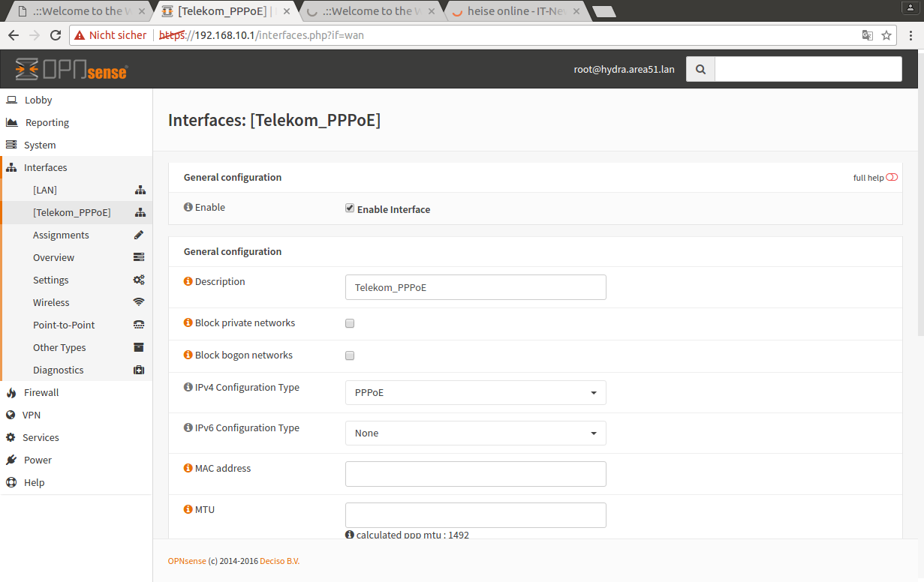Check the Block private networks box
The image size is (924, 582).
coord(350,324)
